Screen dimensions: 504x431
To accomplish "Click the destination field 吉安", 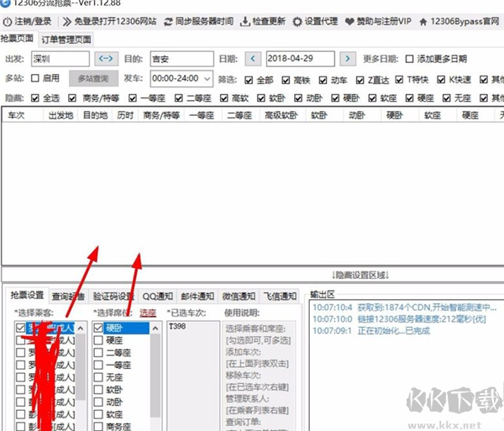I will 181,59.
